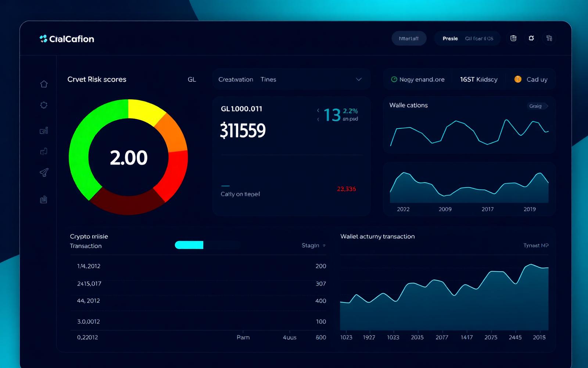This screenshot has height=368, width=588.
Task: Select the 44, 2012 transaction row
Action: click(198, 301)
